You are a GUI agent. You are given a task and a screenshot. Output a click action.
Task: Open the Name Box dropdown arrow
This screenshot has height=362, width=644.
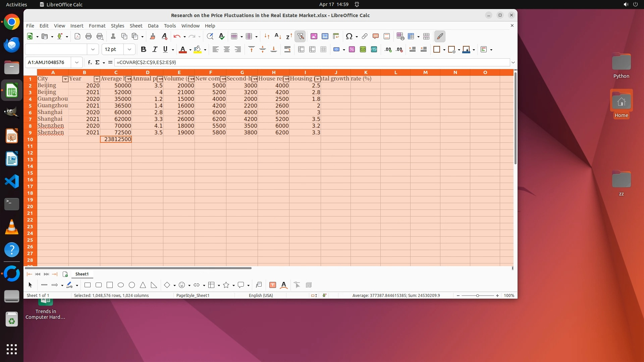pyautogui.click(x=77, y=62)
